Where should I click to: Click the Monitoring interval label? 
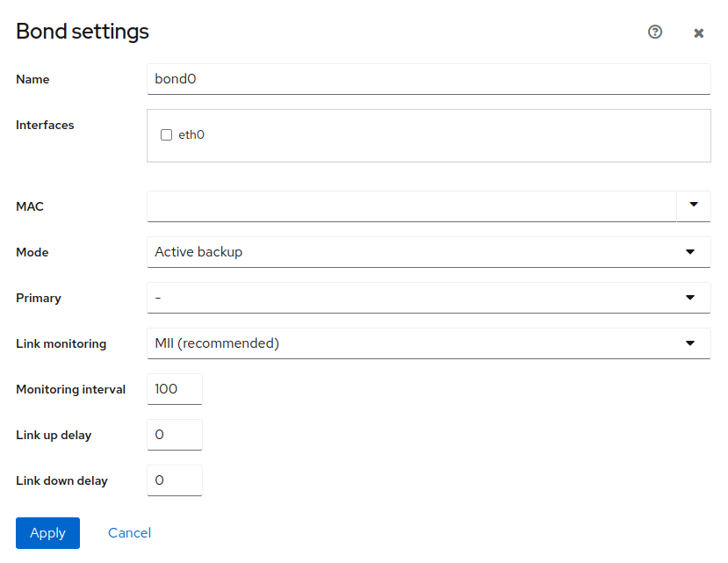[x=70, y=390]
